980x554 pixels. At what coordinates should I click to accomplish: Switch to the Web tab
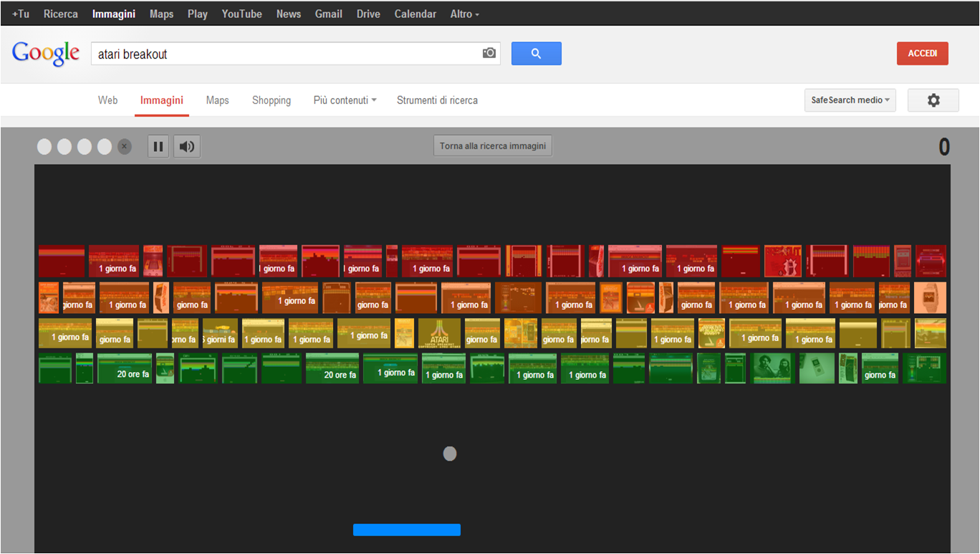click(107, 100)
